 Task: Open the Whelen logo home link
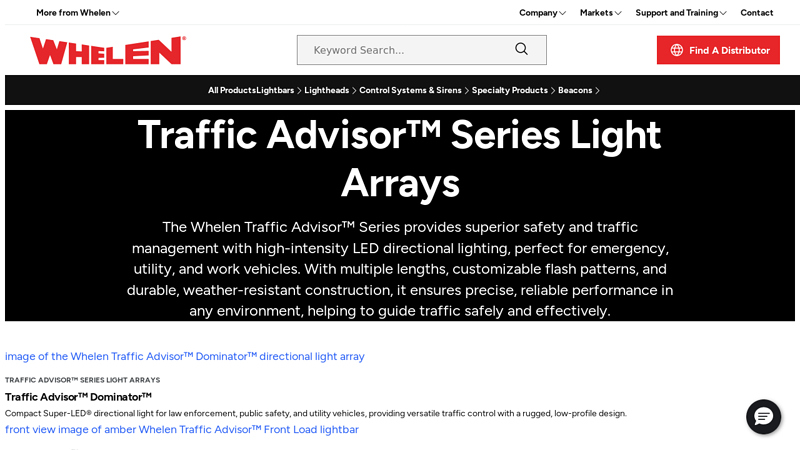pos(108,50)
